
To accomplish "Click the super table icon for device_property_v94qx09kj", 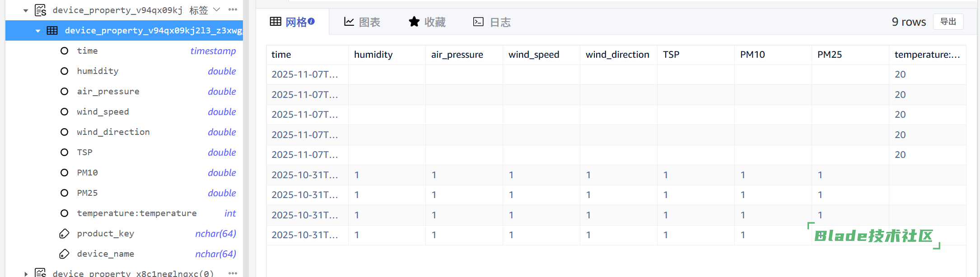I will click(x=41, y=10).
